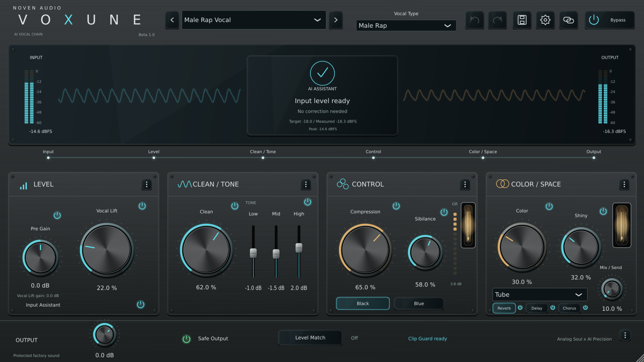
Task: Click the Delay effect button
Action: point(537,308)
